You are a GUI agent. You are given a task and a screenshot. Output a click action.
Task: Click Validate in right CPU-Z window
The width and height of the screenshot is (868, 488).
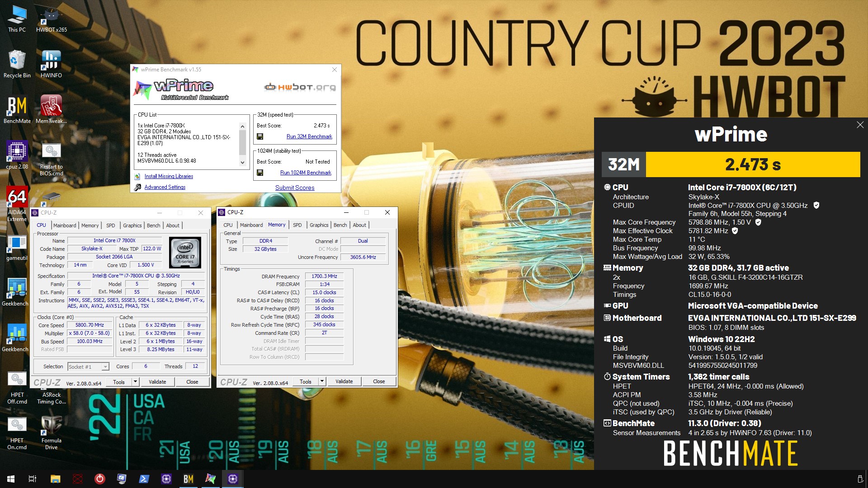click(344, 381)
